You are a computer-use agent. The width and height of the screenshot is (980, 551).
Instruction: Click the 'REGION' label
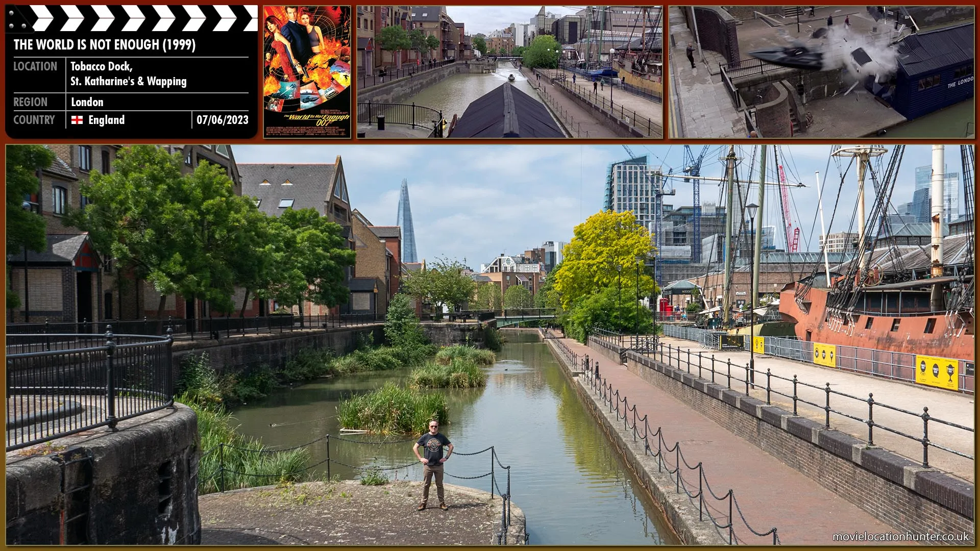tap(30, 102)
